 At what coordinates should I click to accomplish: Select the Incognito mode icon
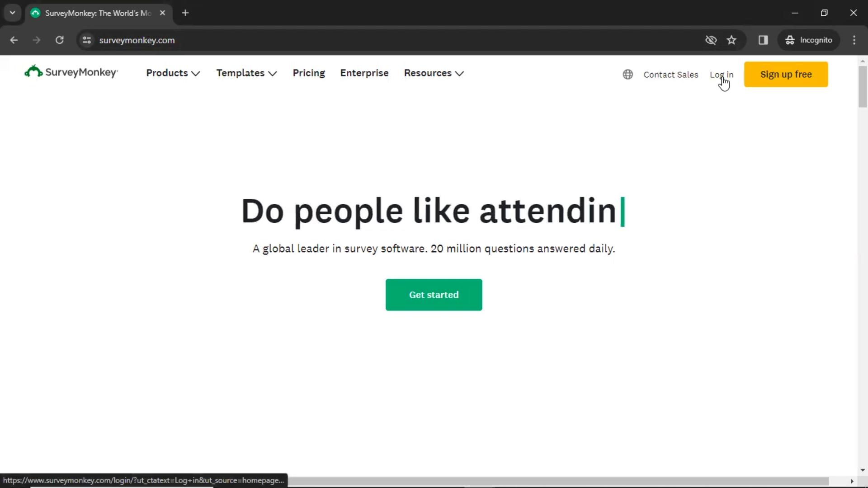click(x=790, y=40)
